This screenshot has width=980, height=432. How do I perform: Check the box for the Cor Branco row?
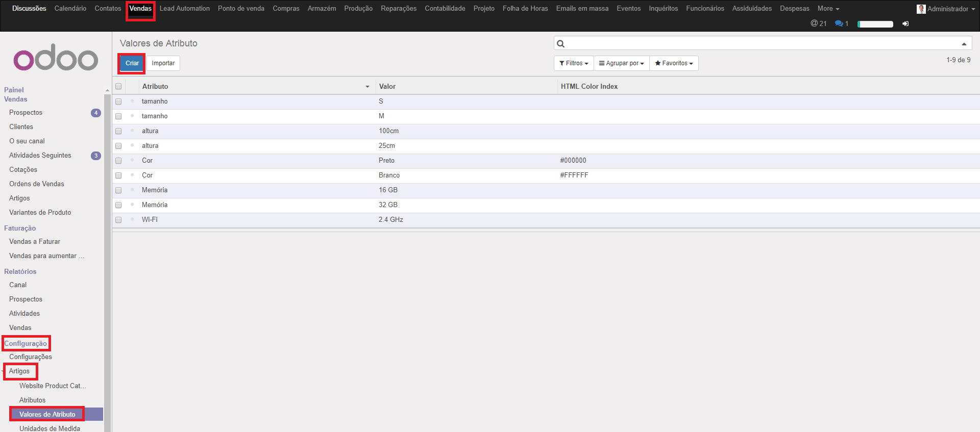(118, 175)
